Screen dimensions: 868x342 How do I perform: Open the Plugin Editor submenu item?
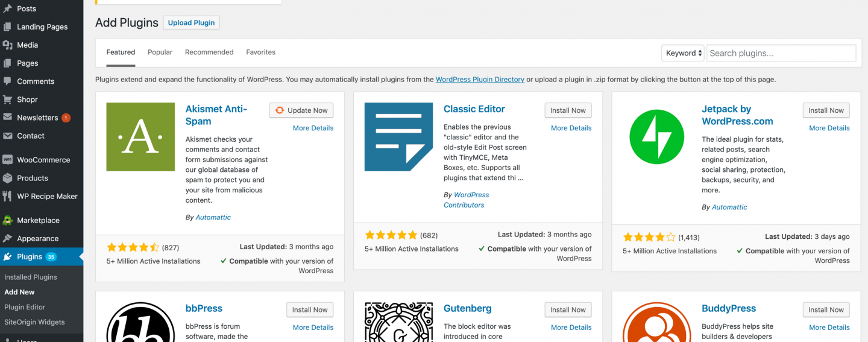tap(25, 307)
